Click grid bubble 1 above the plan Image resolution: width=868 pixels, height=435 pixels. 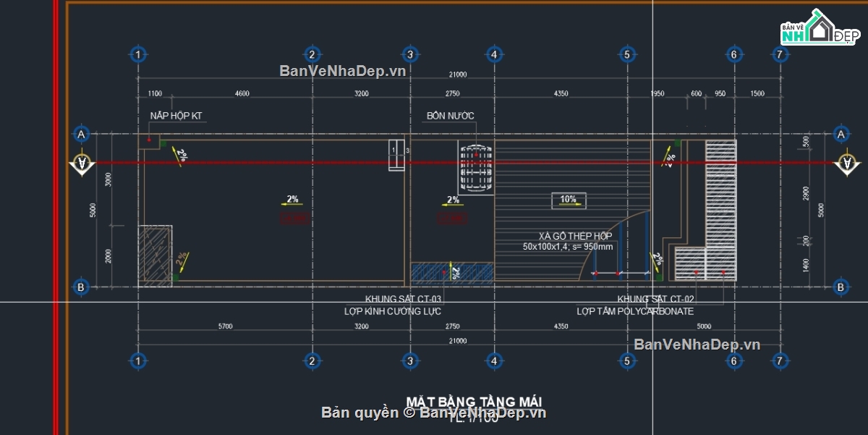[x=137, y=54]
